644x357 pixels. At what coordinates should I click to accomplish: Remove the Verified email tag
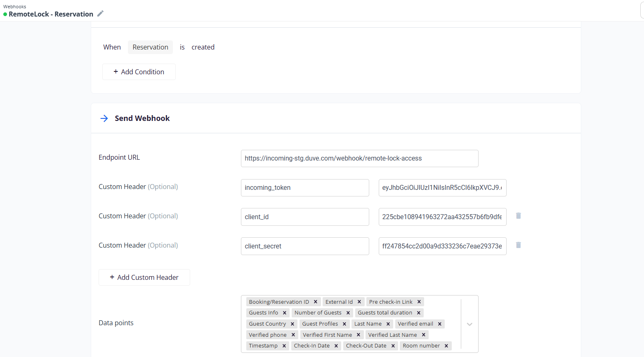[x=440, y=324]
